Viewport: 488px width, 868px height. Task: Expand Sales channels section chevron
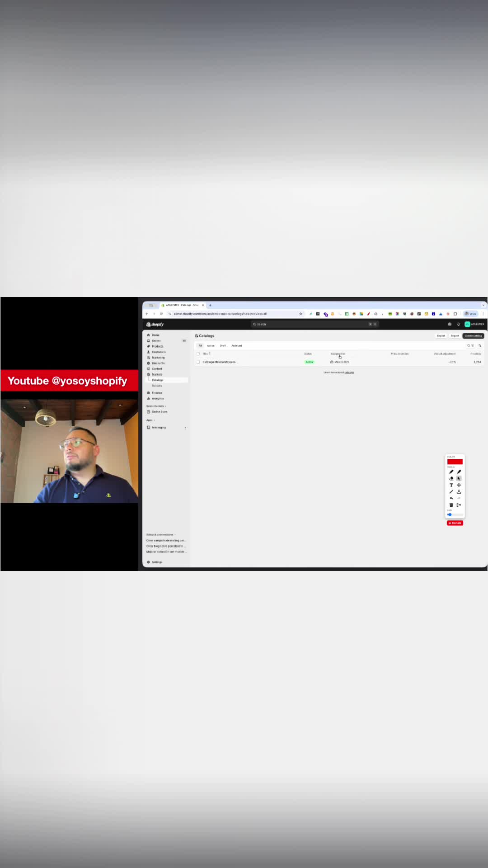(x=166, y=406)
